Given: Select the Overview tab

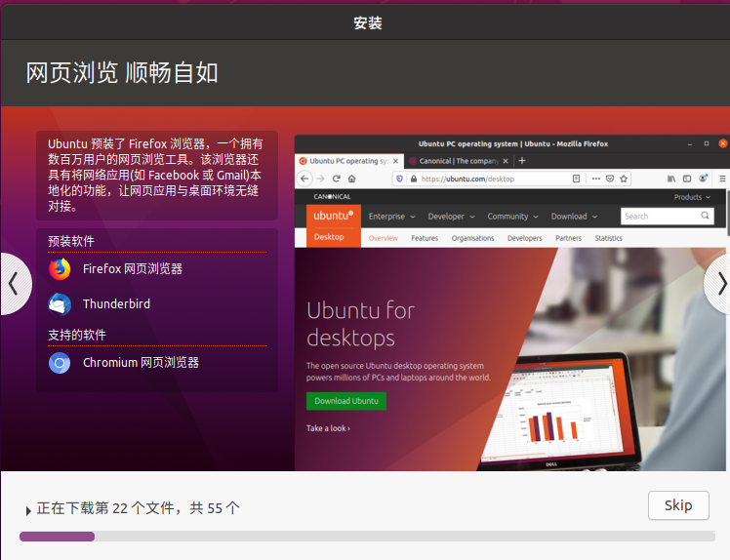Looking at the screenshot, I should (384, 238).
